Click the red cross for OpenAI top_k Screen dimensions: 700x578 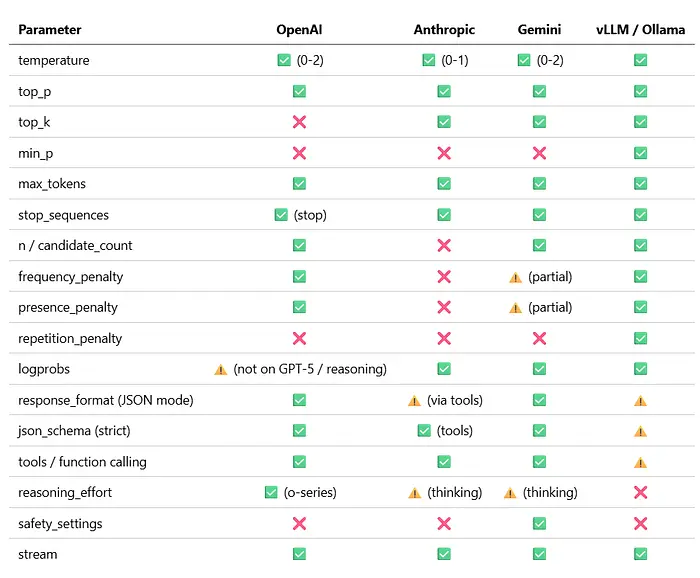[x=299, y=122]
